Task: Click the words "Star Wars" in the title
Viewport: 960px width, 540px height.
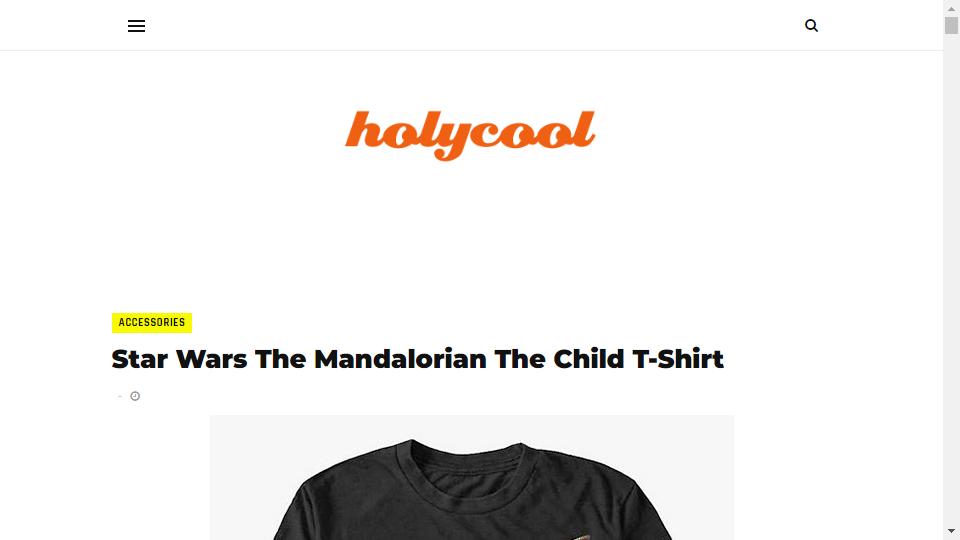Action: click(179, 359)
